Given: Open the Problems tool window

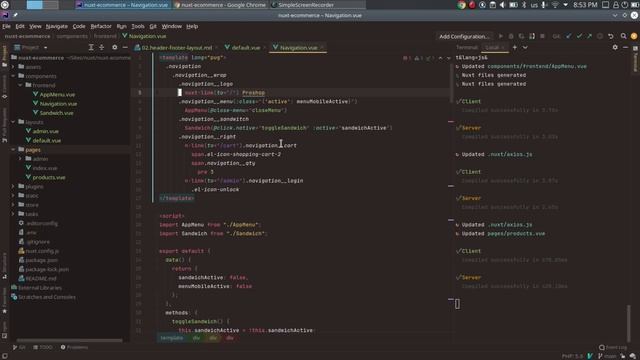Looking at the screenshot, I should coord(74,347).
